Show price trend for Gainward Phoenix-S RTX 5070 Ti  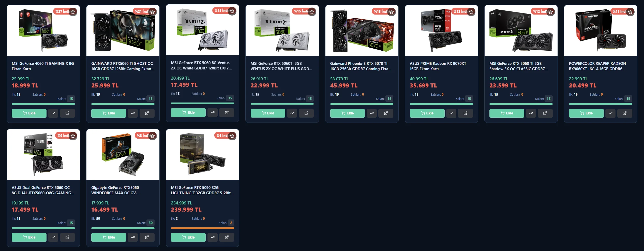click(x=372, y=113)
